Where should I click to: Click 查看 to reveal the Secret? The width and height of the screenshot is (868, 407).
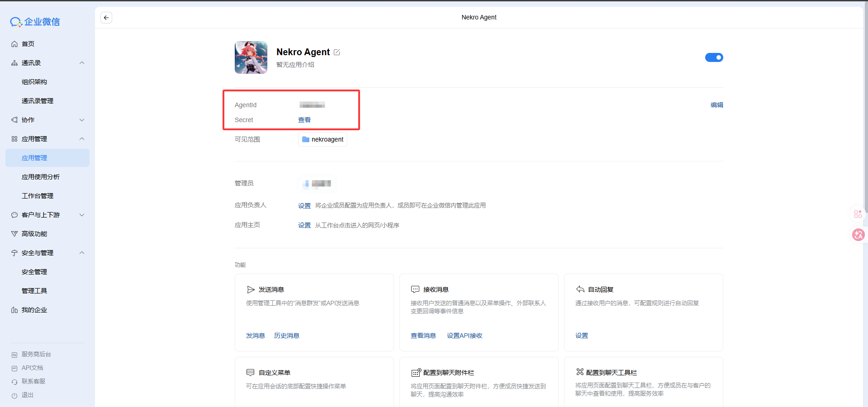click(x=304, y=120)
